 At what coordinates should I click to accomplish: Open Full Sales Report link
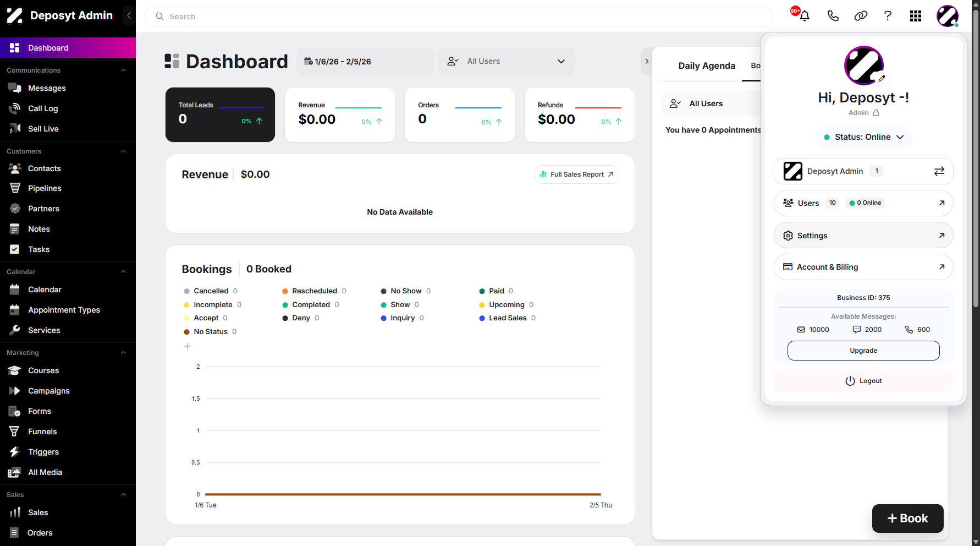[576, 174]
